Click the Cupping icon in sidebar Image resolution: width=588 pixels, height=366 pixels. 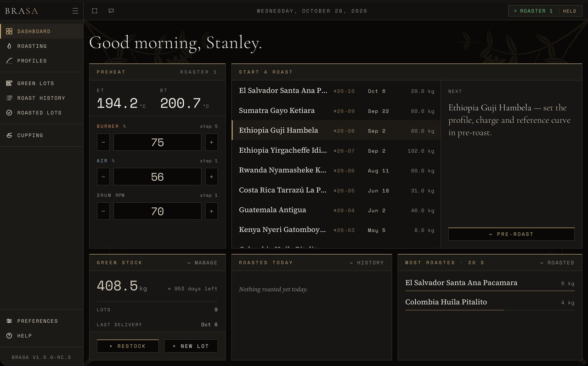[x=9, y=135]
